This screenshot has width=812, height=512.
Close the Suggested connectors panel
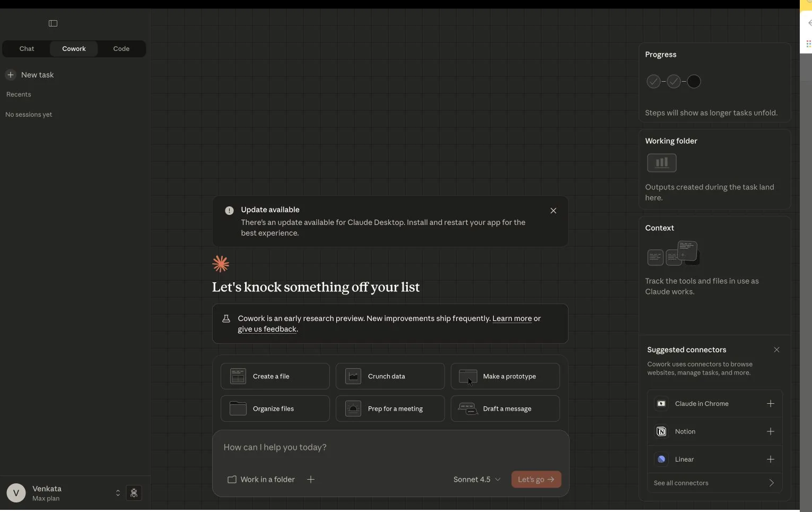pos(776,350)
